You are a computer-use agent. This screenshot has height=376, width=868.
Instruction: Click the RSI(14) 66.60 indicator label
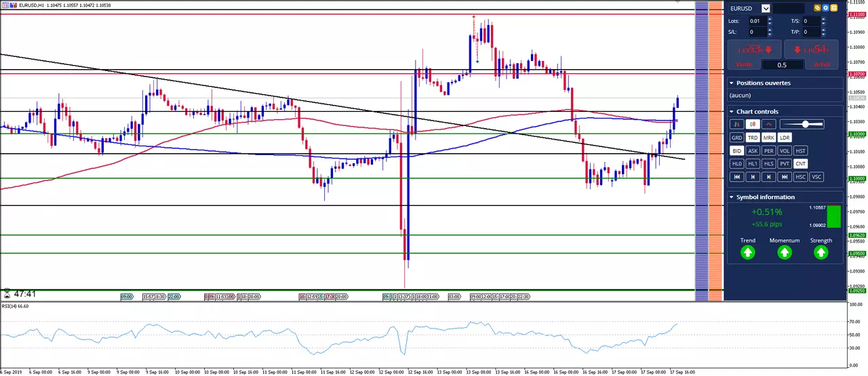pyautogui.click(x=15, y=306)
